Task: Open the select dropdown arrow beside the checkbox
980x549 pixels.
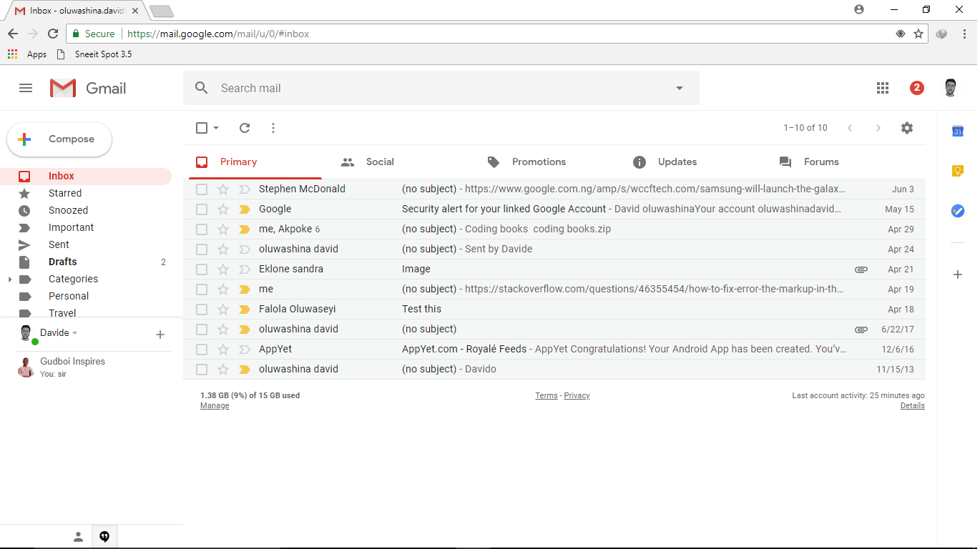Action: [216, 128]
